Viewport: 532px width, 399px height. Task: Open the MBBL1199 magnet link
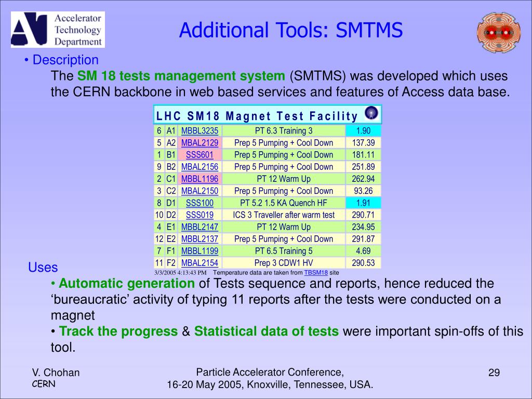coord(199,251)
